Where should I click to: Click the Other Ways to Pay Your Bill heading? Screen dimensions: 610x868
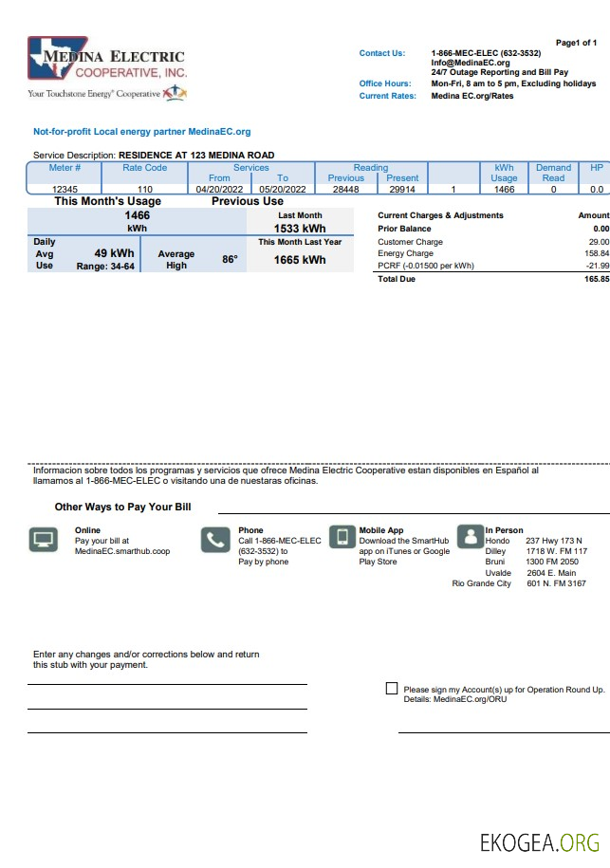pyautogui.click(x=123, y=508)
